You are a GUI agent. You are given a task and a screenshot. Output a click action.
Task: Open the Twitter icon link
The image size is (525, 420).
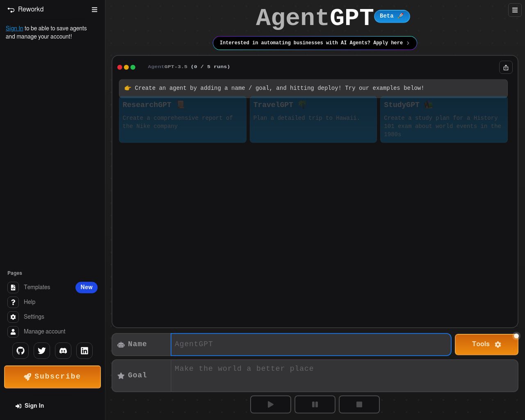(42, 351)
